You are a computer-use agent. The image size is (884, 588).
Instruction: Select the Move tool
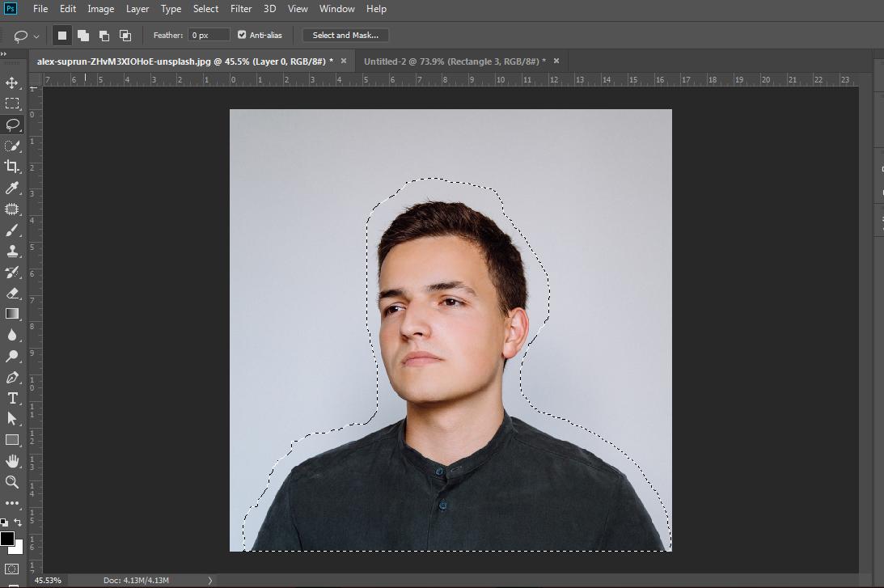pyautogui.click(x=12, y=82)
